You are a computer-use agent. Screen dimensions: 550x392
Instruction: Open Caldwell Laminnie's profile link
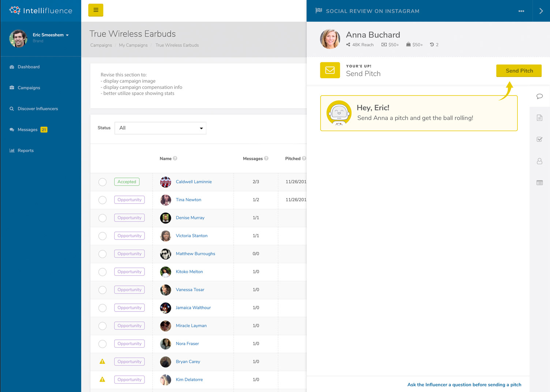click(x=194, y=182)
